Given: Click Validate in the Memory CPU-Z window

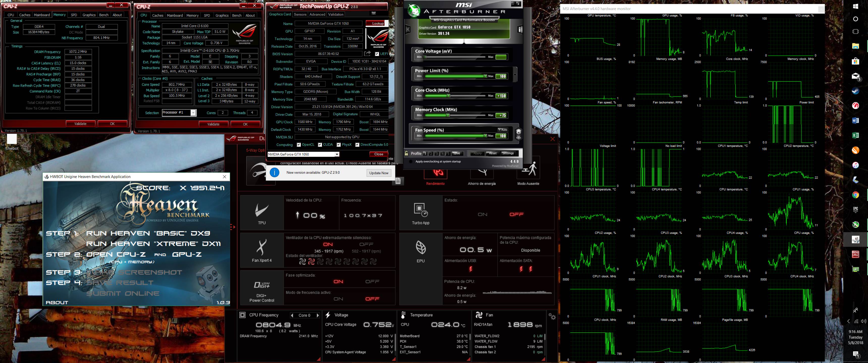Looking at the screenshot, I should tap(80, 124).
